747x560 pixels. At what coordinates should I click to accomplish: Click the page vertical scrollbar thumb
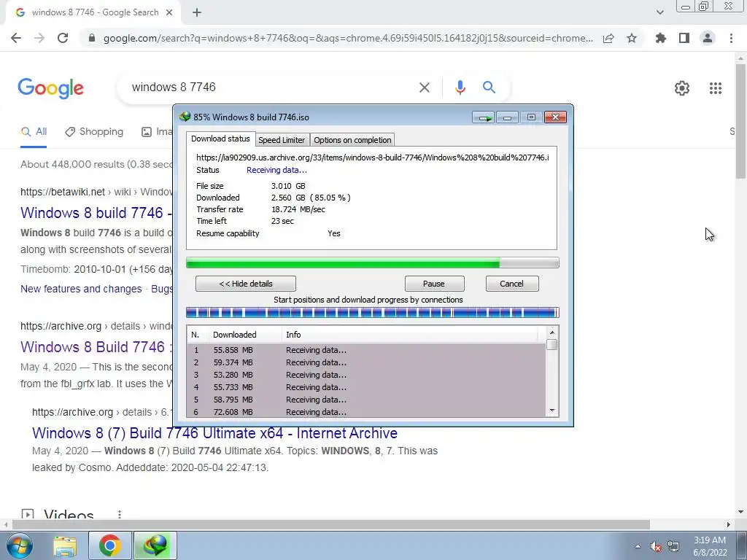pos(740,122)
